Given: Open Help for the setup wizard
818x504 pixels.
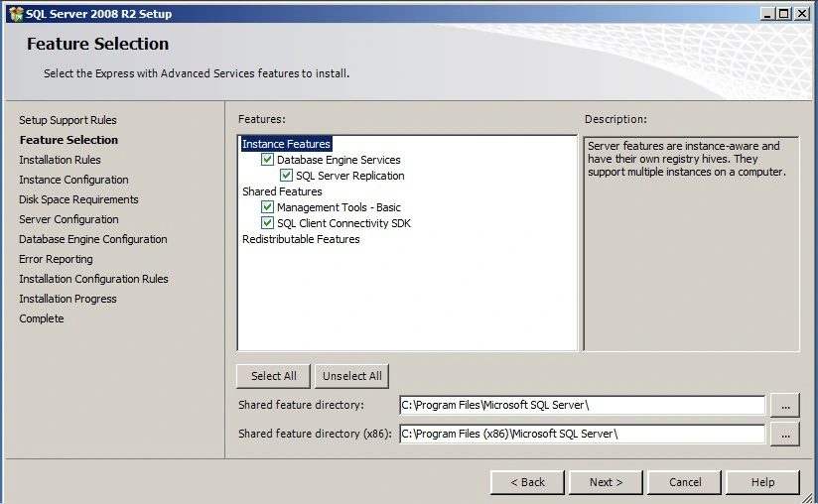Looking at the screenshot, I should (x=762, y=482).
